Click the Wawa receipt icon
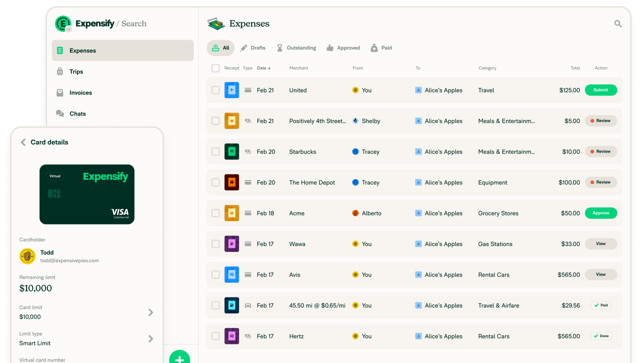Screen dimensions: 644x363 coord(232,244)
